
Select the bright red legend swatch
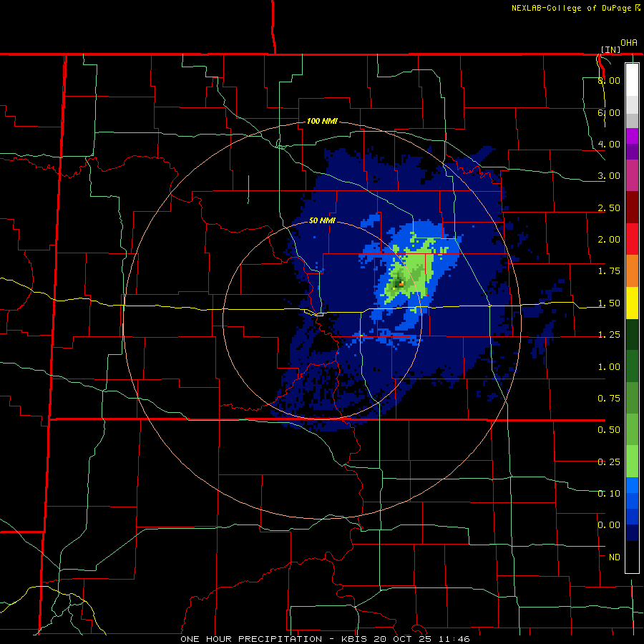point(632,239)
